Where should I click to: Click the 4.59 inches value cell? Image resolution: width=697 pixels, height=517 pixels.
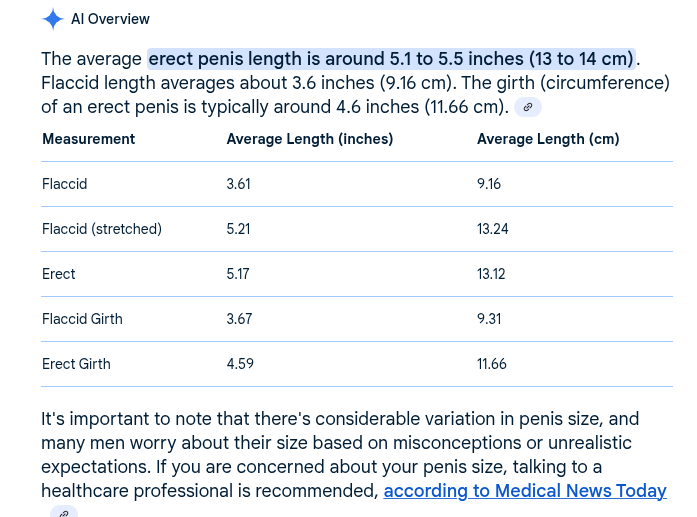coord(240,364)
